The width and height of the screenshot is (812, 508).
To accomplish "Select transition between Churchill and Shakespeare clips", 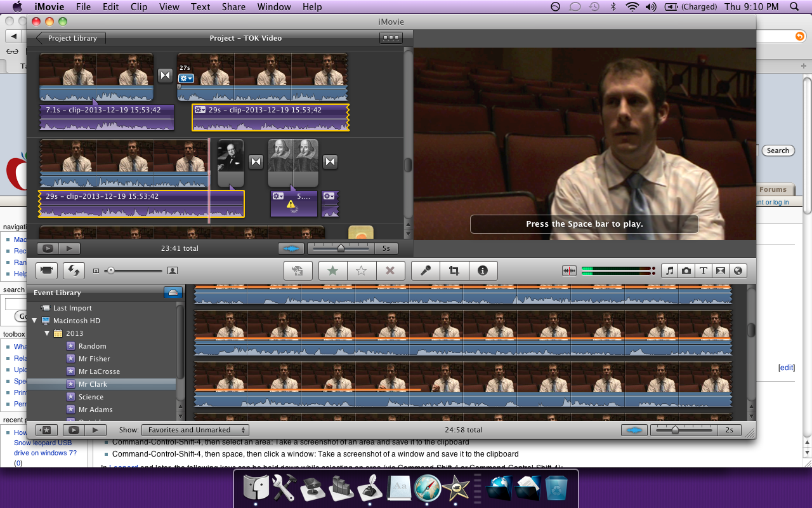I will click(256, 162).
